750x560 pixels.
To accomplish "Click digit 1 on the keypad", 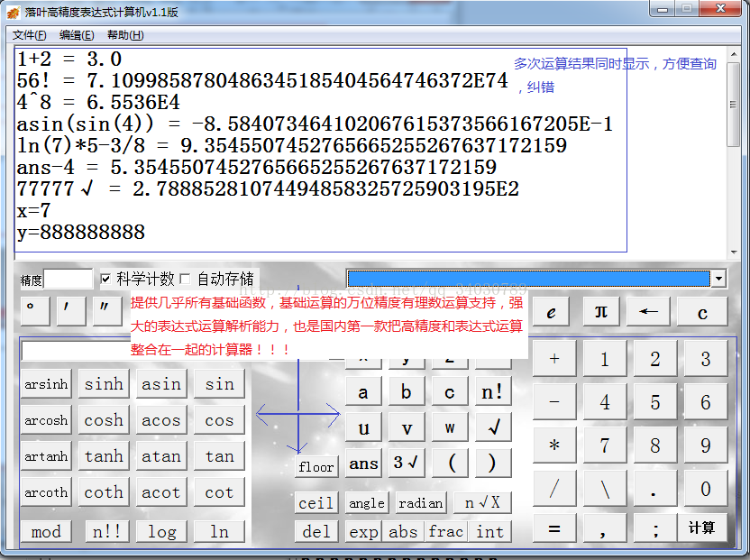I will 605,359.
